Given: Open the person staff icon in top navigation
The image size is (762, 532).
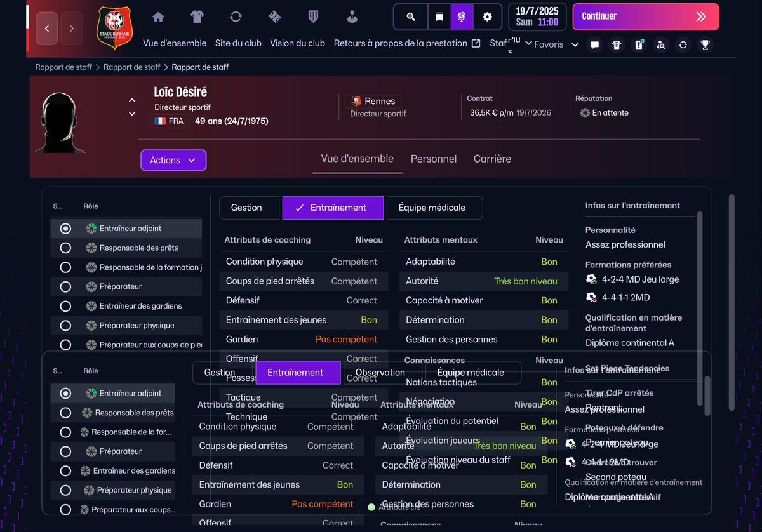Looking at the screenshot, I should tap(352, 17).
